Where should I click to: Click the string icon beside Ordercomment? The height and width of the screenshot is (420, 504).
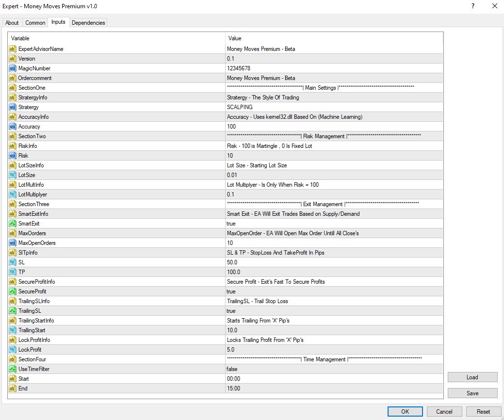(x=12, y=78)
